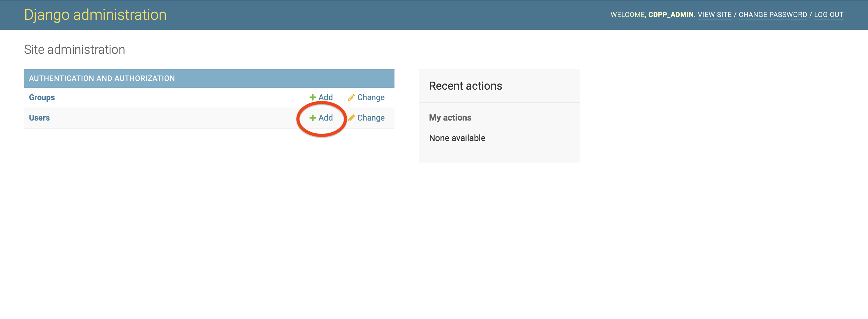Image resolution: width=868 pixels, height=319 pixels.
Task: Click the Recent actions heading
Action: [x=465, y=86]
